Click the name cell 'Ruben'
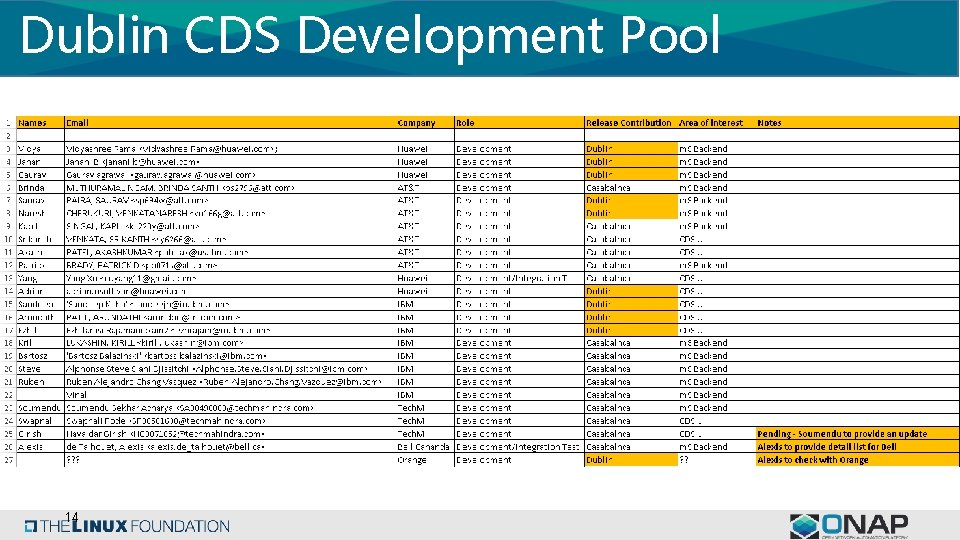 [31, 381]
